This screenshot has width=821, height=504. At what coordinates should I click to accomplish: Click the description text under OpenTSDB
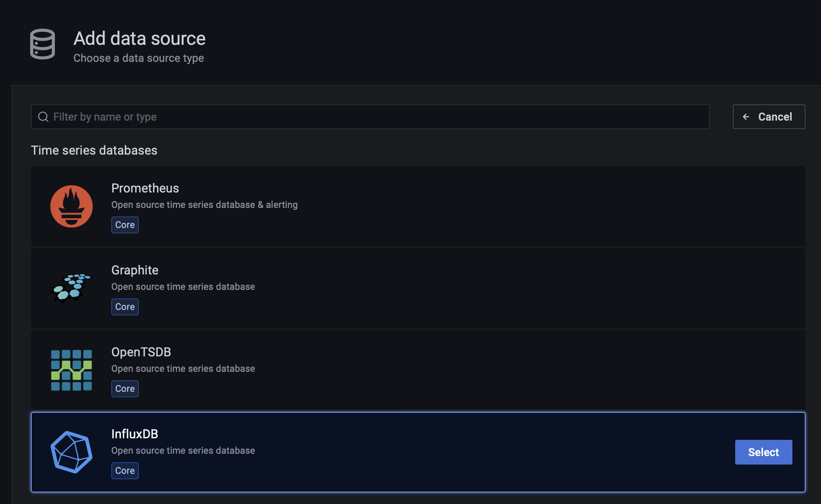tap(183, 369)
